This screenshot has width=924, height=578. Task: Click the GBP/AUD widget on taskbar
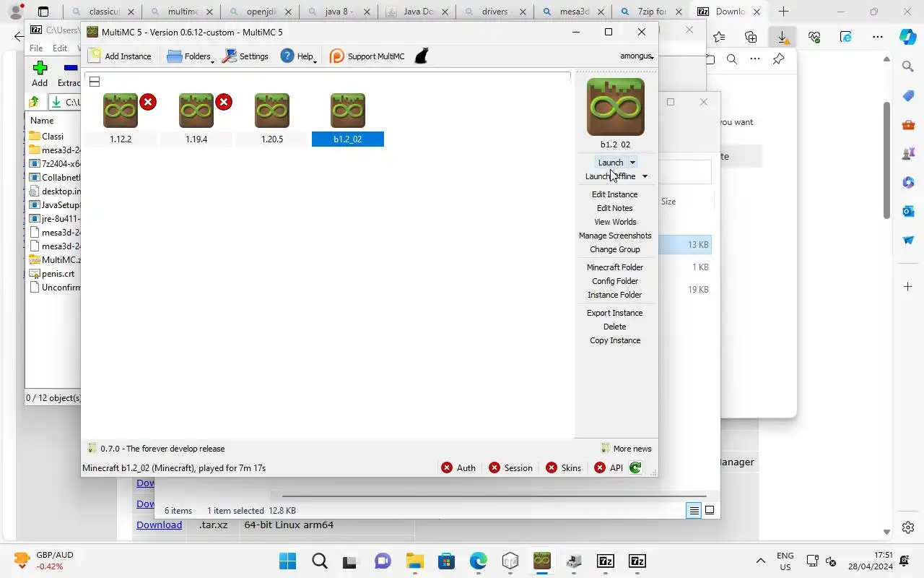point(43,561)
